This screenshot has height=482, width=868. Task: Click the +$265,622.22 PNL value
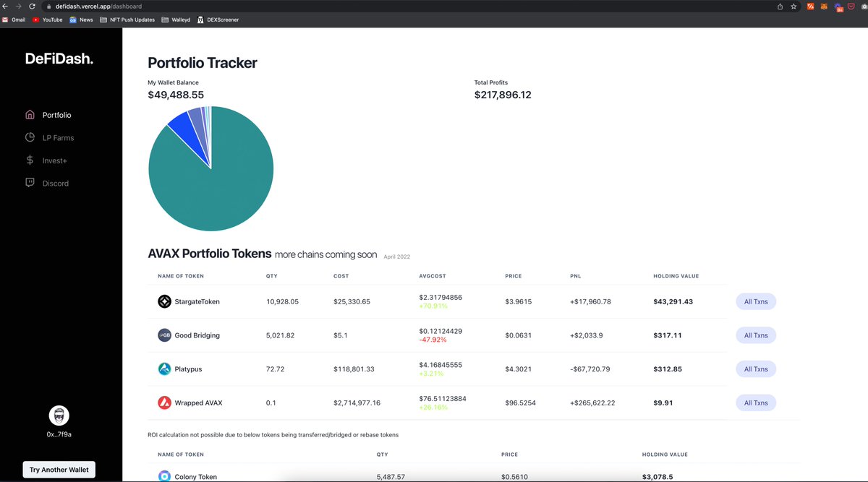point(592,403)
